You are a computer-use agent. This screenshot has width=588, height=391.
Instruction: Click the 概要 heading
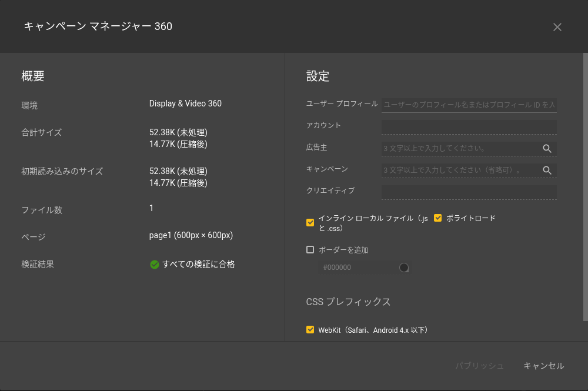pos(33,76)
